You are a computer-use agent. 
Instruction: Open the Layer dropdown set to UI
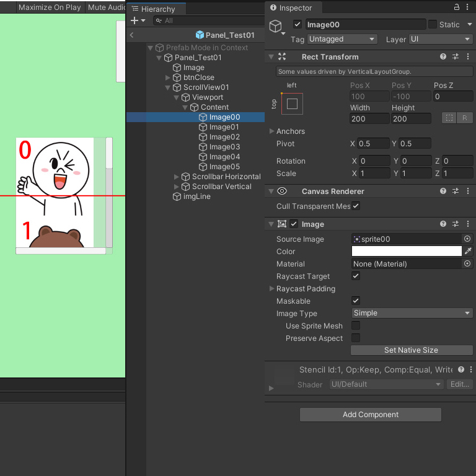click(x=441, y=39)
